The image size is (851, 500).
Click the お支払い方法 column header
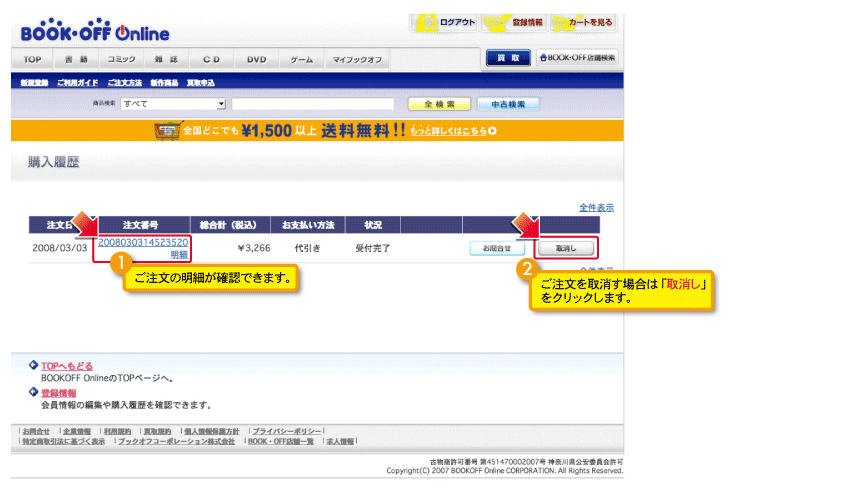[x=308, y=225]
